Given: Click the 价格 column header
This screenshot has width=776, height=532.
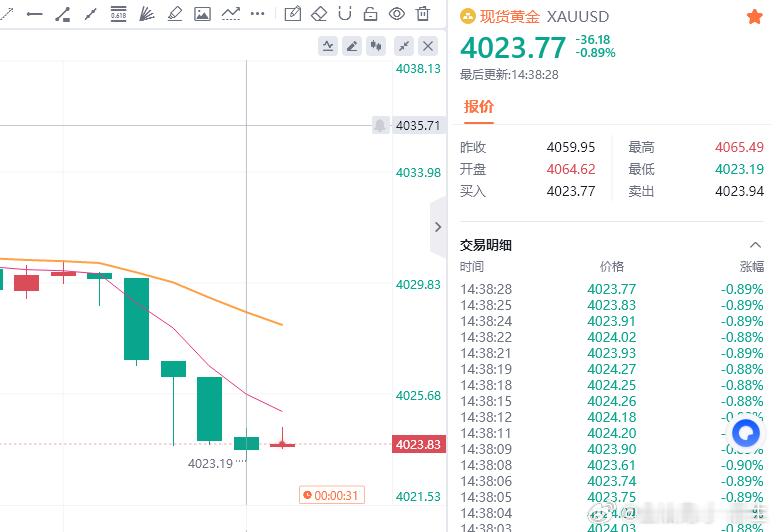Looking at the screenshot, I should [612, 267].
